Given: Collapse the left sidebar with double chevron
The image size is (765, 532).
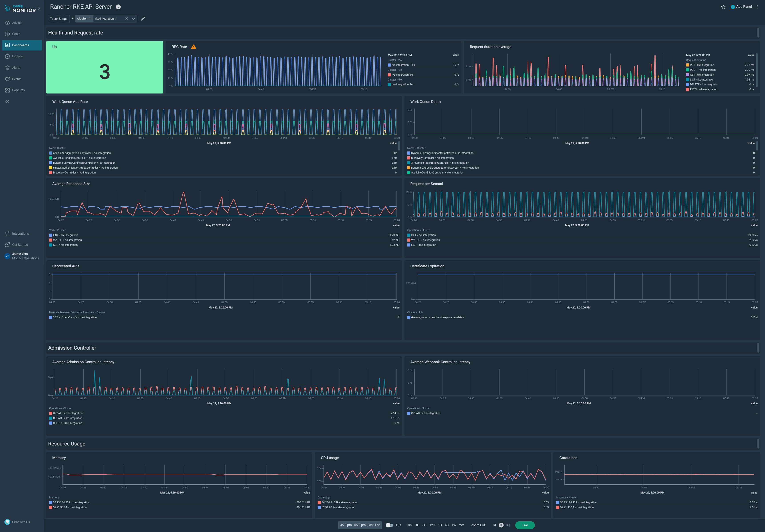Looking at the screenshot, I should click(7, 102).
